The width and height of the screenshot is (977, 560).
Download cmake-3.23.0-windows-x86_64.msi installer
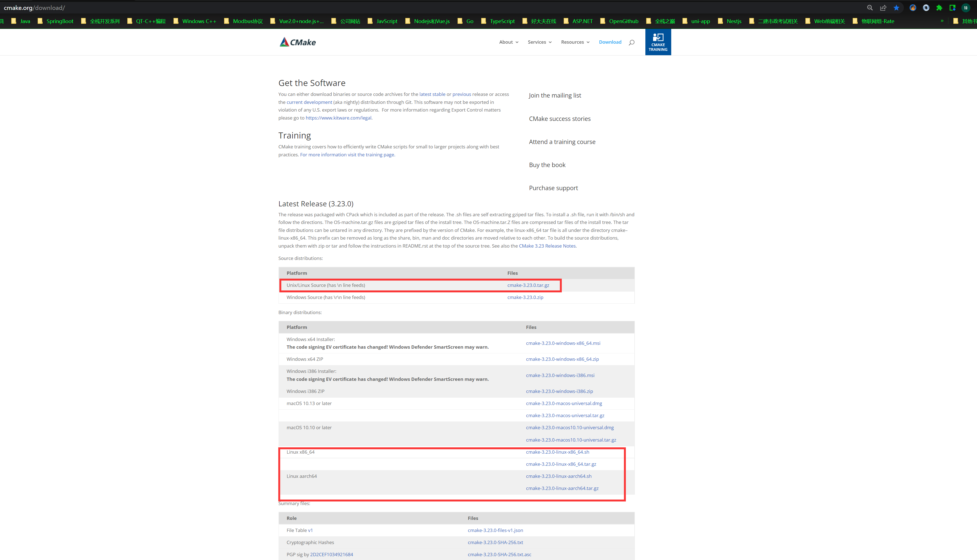point(563,343)
